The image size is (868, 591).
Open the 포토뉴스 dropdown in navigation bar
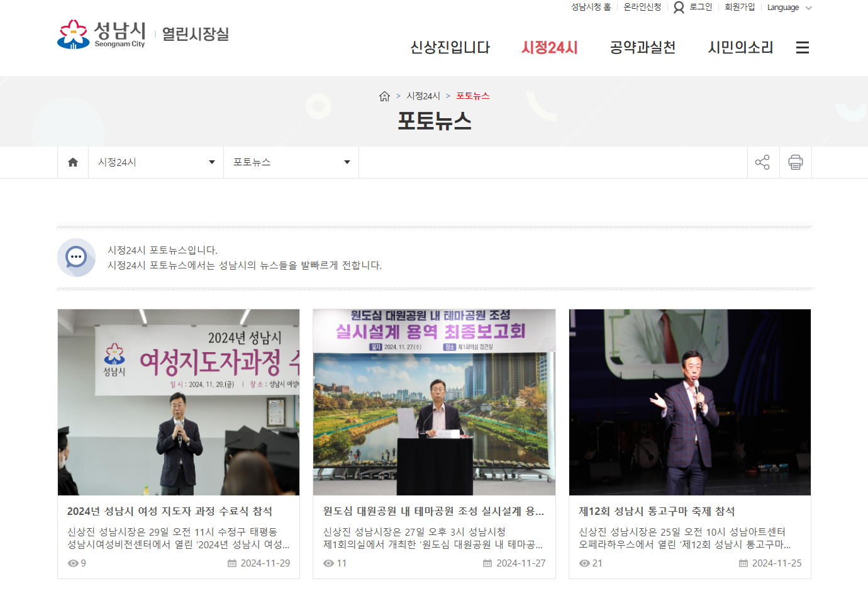[291, 162]
